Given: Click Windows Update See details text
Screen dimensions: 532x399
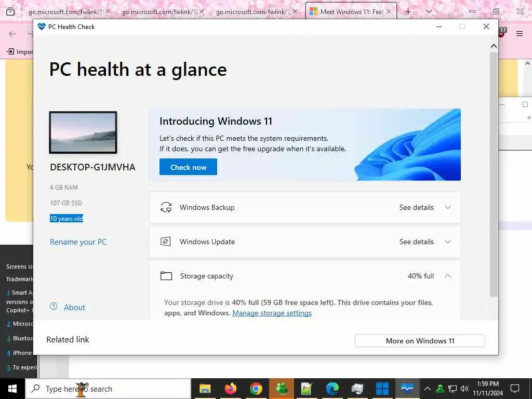Looking at the screenshot, I should coord(416,242).
